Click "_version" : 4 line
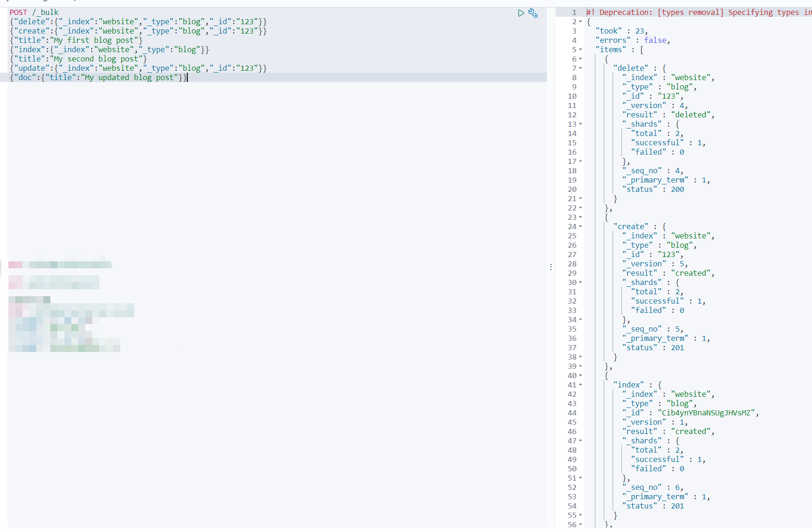The width and height of the screenshot is (812, 529). pos(655,105)
